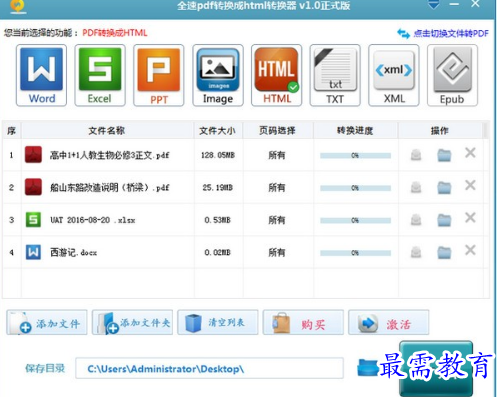Click page selection 所有 for 船山东路 pdf

[x=277, y=187]
